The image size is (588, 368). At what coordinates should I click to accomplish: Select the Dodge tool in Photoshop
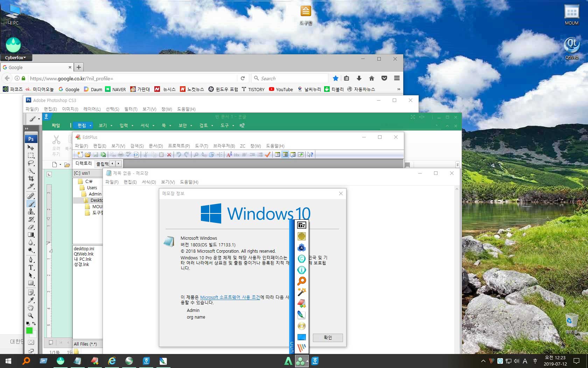[31, 250]
